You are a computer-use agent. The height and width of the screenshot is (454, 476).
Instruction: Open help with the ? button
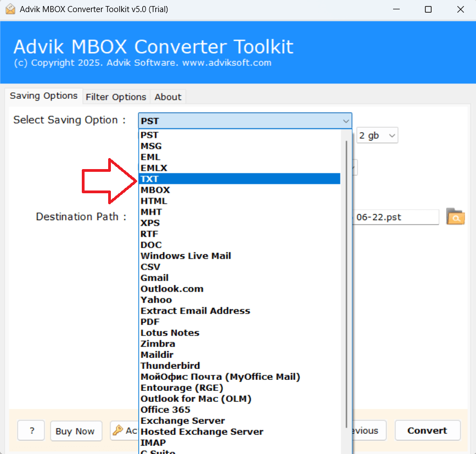[x=31, y=430]
